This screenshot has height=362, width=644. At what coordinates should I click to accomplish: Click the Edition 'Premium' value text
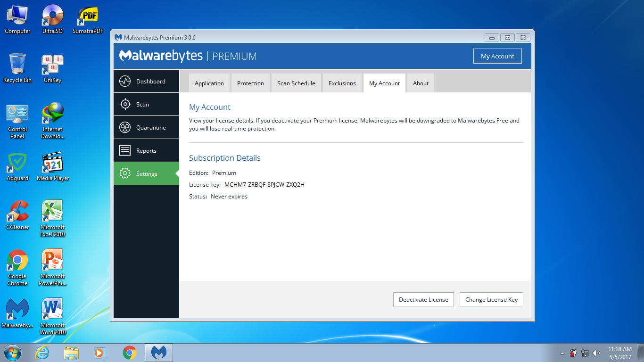[224, 173]
